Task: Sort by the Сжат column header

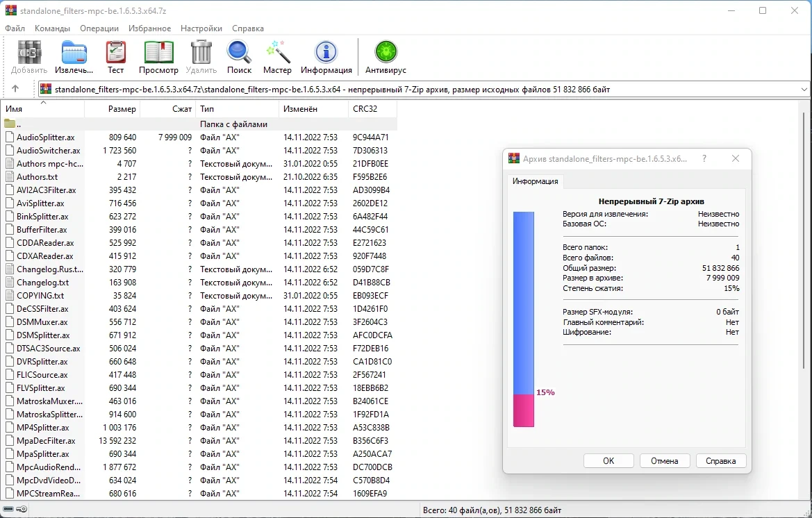Action: click(168, 109)
